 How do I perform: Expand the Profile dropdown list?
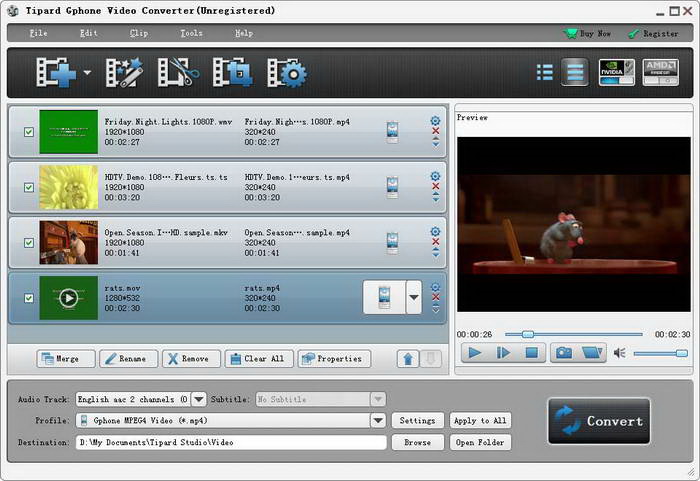378,420
